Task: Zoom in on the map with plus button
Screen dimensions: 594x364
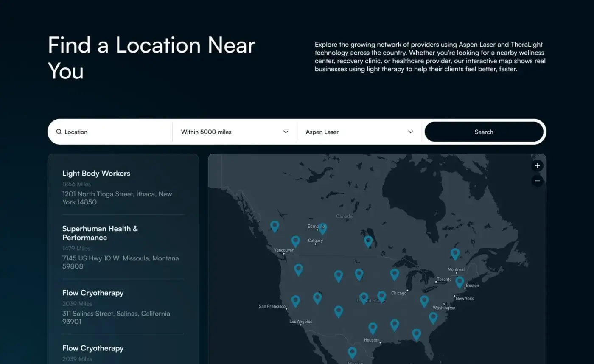Action: click(x=537, y=166)
